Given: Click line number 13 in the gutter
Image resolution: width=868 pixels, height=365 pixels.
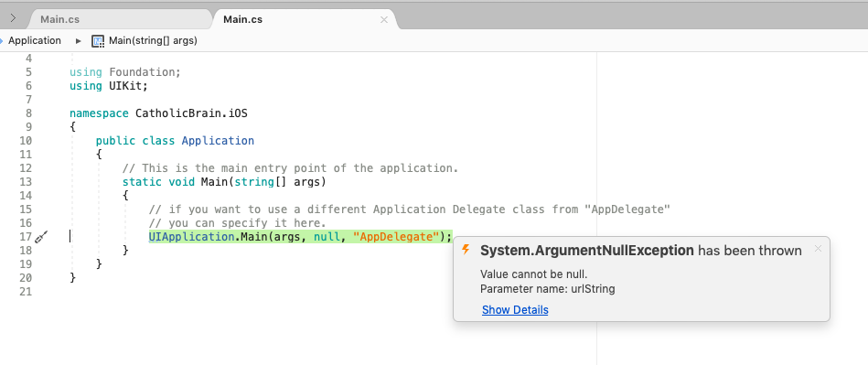Looking at the screenshot, I should (x=26, y=182).
